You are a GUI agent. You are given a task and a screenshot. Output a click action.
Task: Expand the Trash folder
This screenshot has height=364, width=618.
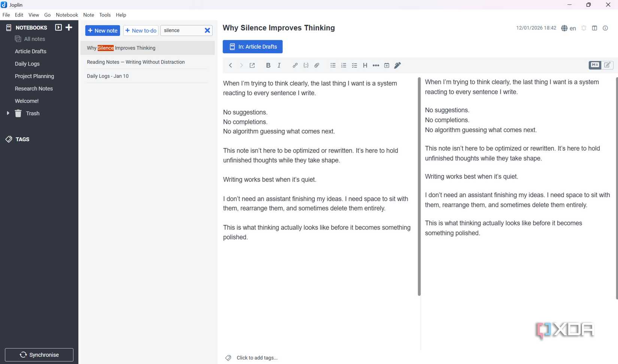coord(8,113)
